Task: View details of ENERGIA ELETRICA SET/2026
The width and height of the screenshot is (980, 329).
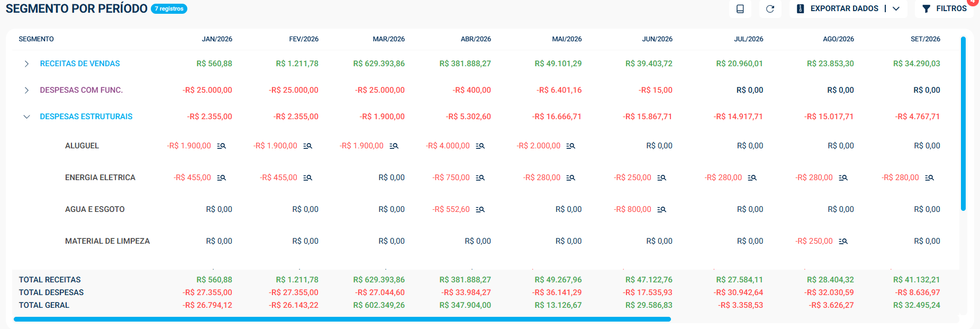Action: 929,177
